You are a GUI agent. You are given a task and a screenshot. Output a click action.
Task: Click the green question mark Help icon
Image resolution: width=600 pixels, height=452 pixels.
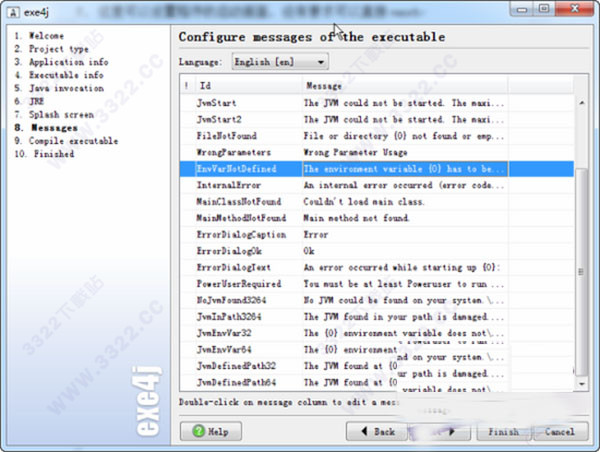click(199, 431)
